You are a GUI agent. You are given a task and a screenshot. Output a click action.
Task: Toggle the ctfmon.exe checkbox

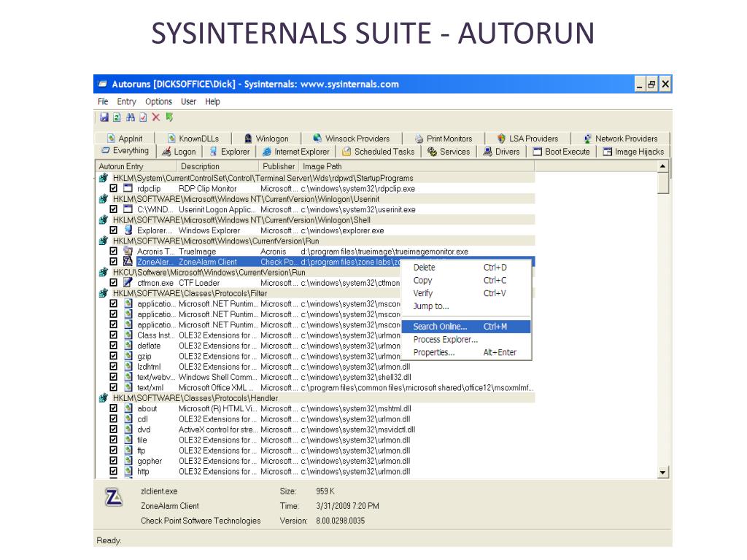coord(113,282)
